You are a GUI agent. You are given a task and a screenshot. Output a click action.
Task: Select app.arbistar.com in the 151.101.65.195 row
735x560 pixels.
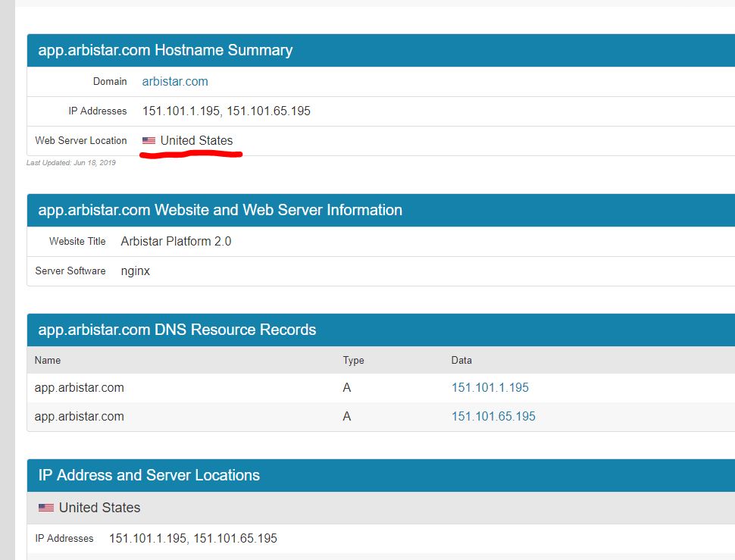[x=80, y=416]
